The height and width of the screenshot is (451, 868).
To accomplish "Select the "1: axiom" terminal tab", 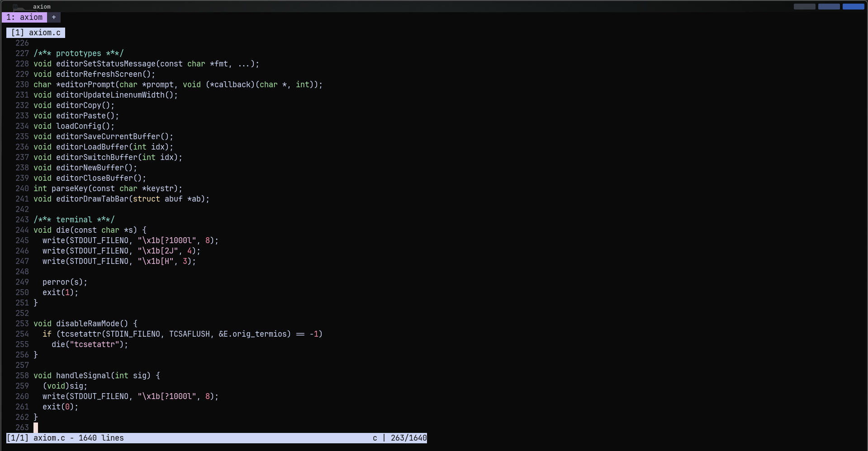I will 24,17.
